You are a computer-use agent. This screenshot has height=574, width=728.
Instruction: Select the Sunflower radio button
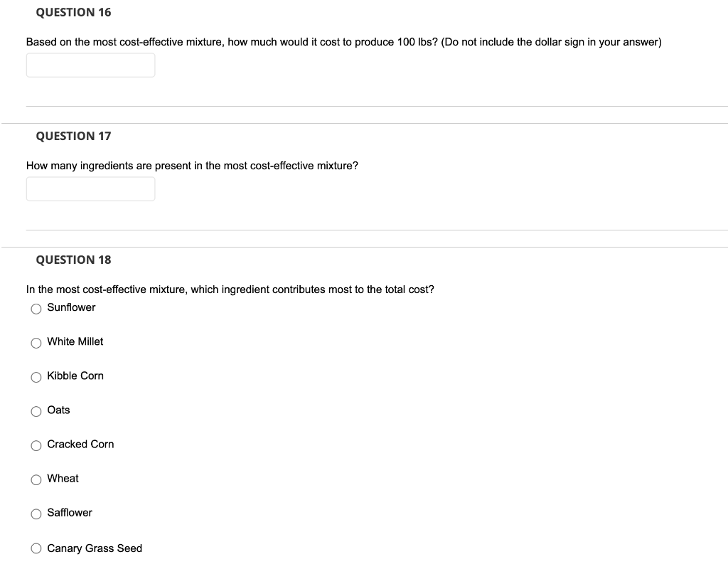coord(36,308)
